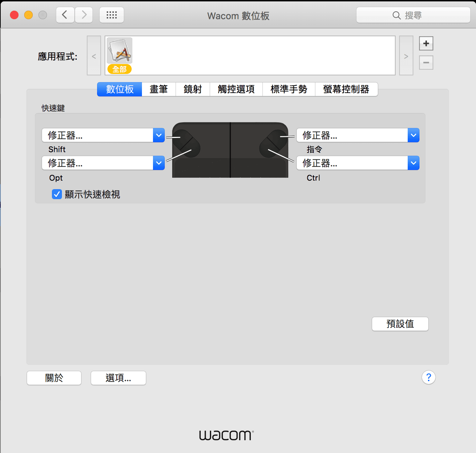The height and width of the screenshot is (453, 476).
Task: Open the 修正器 dropdown above Opt
Action: (x=103, y=163)
